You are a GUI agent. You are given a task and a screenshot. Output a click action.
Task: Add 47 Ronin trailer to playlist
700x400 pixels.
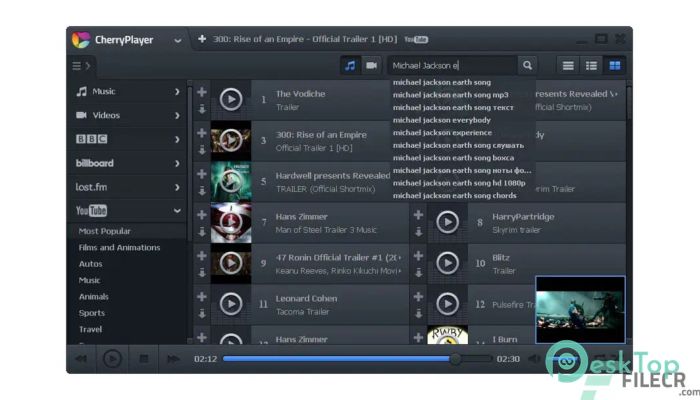coord(202,256)
